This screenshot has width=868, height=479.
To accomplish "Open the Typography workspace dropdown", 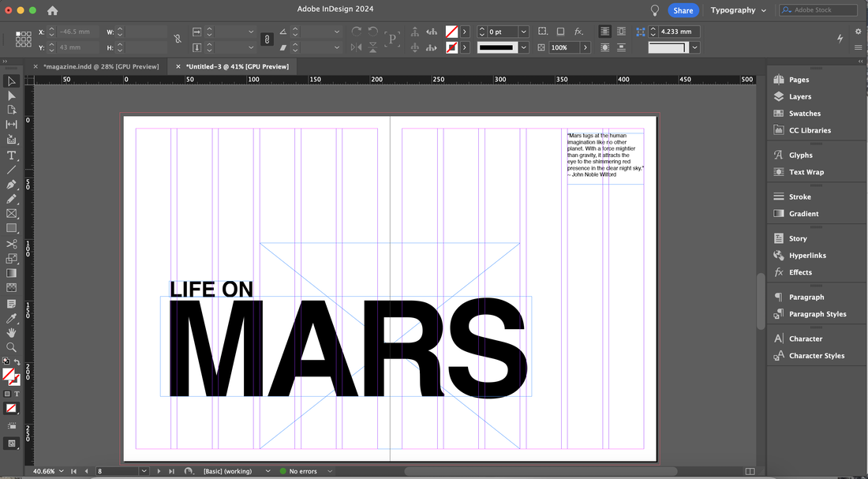I will point(739,10).
